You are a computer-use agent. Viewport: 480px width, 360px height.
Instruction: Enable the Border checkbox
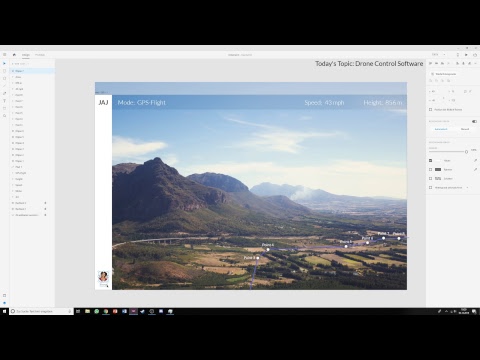pyautogui.click(x=430, y=169)
